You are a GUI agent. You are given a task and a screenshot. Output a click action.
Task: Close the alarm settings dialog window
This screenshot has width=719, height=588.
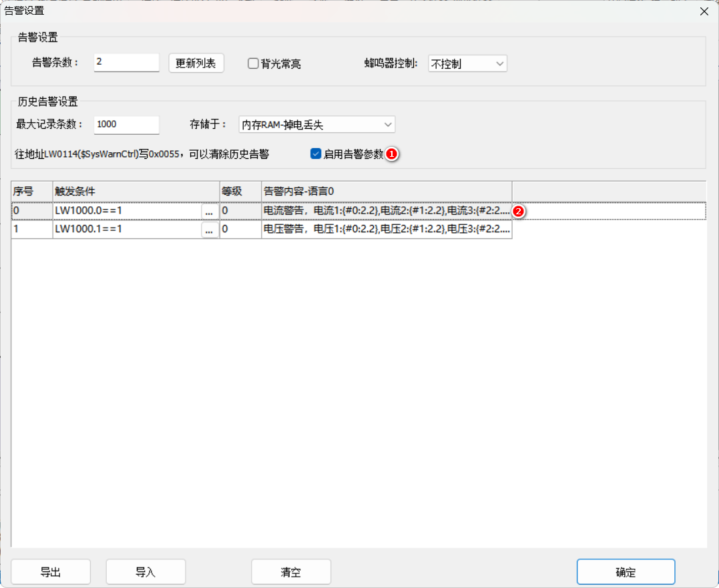click(704, 11)
